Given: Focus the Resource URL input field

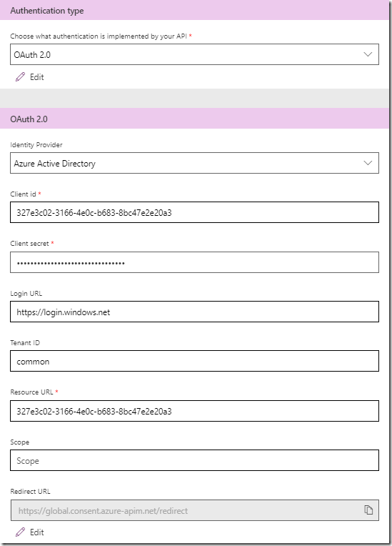Looking at the screenshot, I should coord(194,411).
